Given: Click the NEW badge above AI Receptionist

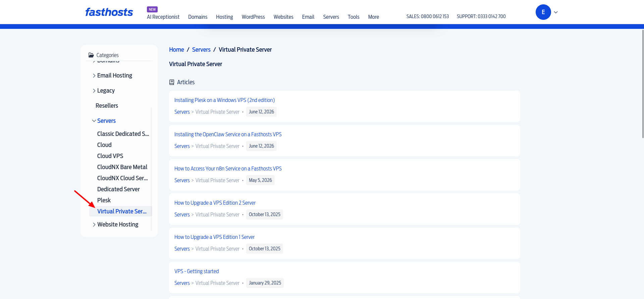Looking at the screenshot, I should (152, 9).
